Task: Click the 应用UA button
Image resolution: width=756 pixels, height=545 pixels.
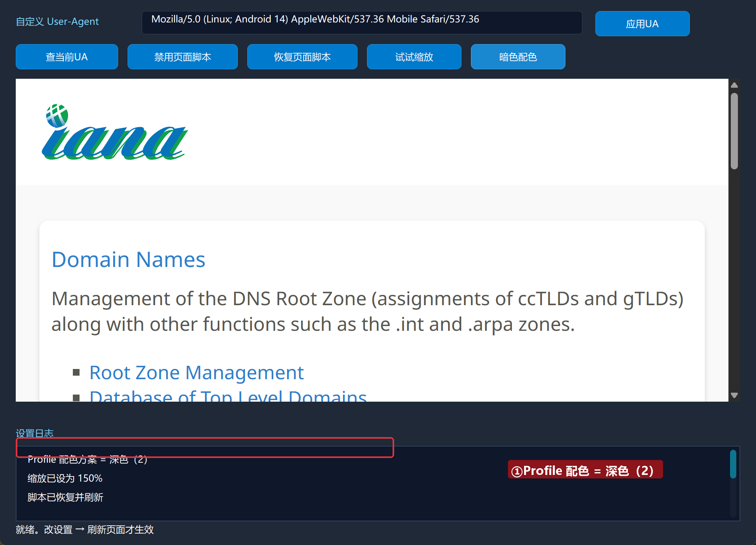Action: (x=642, y=24)
